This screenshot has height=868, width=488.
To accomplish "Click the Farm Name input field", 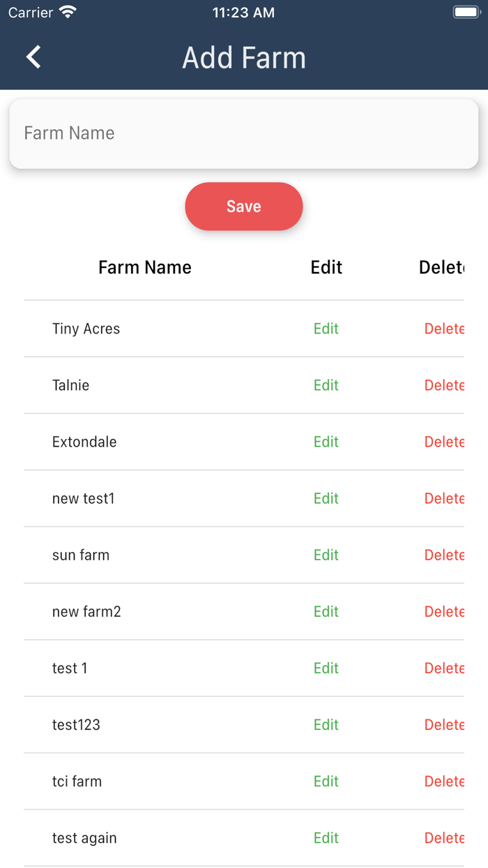I will [x=244, y=133].
